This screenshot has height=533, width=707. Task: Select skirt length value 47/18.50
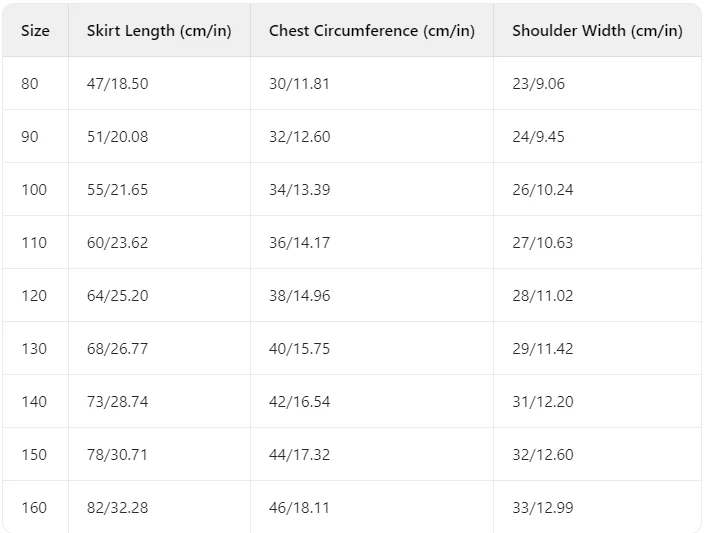[117, 84]
